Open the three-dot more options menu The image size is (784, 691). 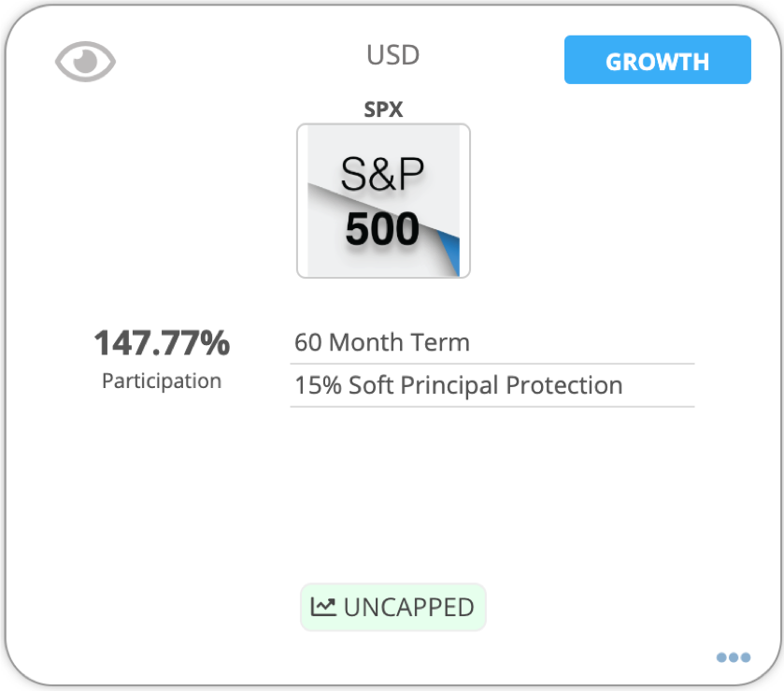pos(734,657)
